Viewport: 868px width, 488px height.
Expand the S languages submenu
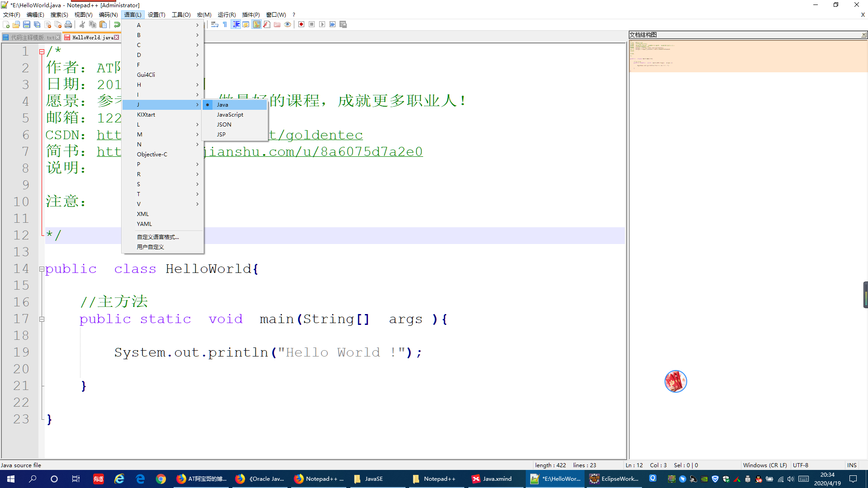point(162,184)
